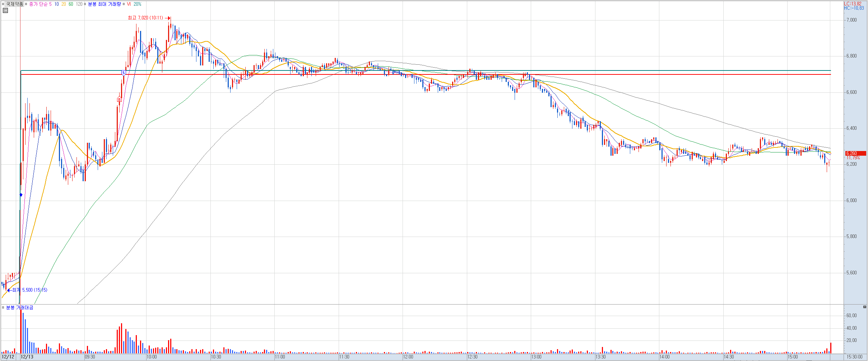
Task: Click the red VI indicator label
Action: point(129,4)
